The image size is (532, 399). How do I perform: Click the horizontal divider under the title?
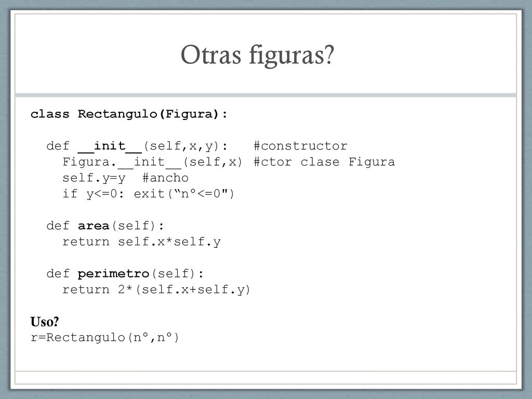[x=265, y=96]
